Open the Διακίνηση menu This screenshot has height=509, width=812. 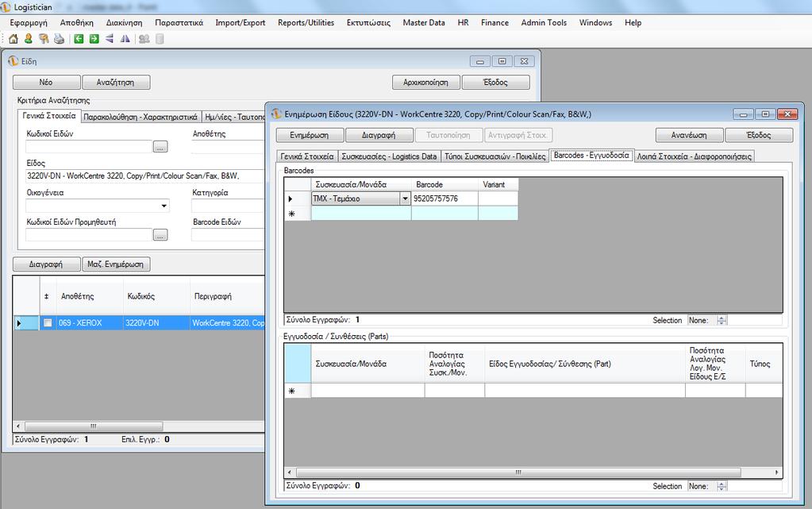coord(124,23)
